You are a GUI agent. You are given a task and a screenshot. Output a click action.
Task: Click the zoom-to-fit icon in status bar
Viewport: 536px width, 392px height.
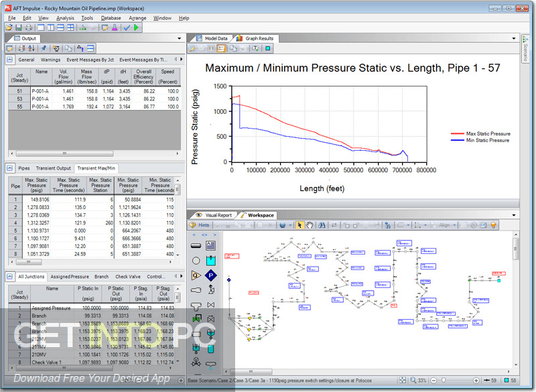coord(403,381)
